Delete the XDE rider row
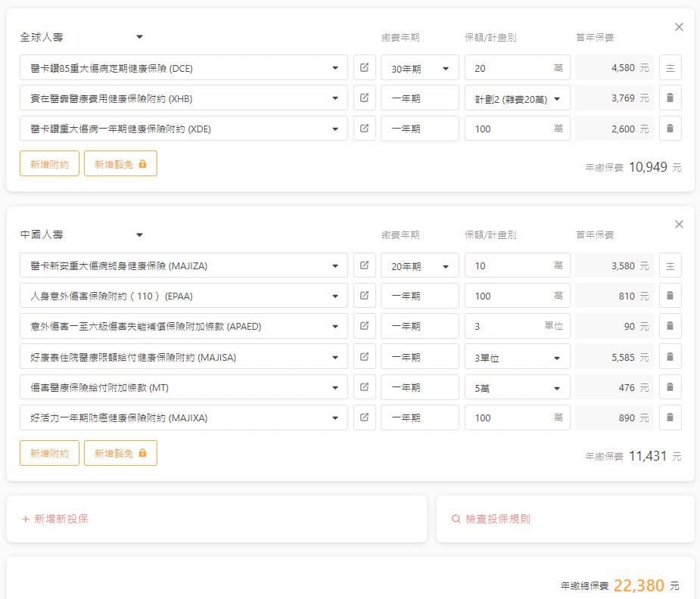This screenshot has height=599, width=700. 670,129
